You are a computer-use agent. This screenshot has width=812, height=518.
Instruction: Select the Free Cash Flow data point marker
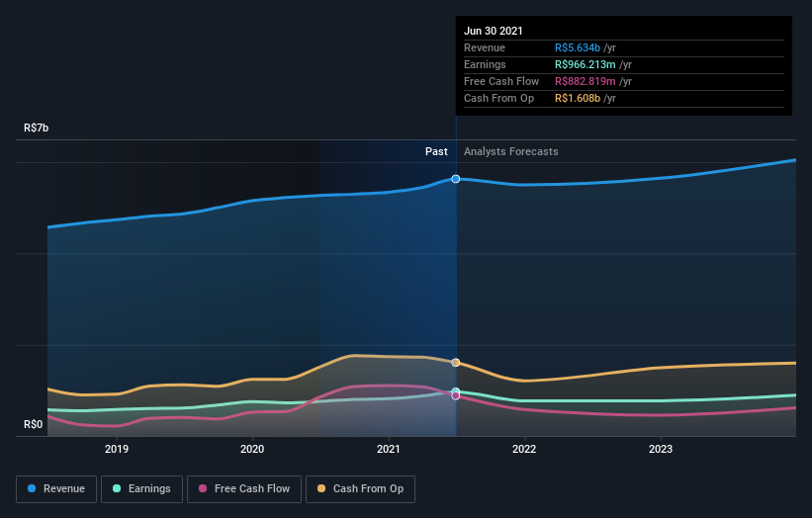pos(456,395)
